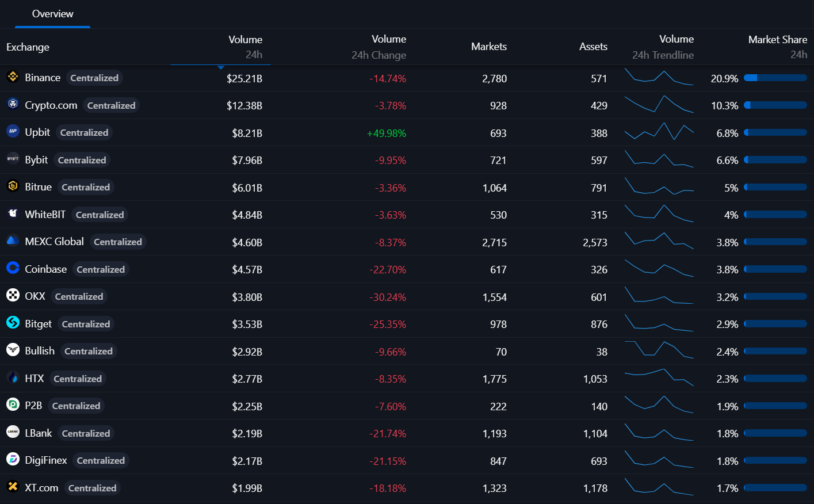Click MEXC Global assets count 2,573
This screenshot has width=814, height=504.
[595, 243]
